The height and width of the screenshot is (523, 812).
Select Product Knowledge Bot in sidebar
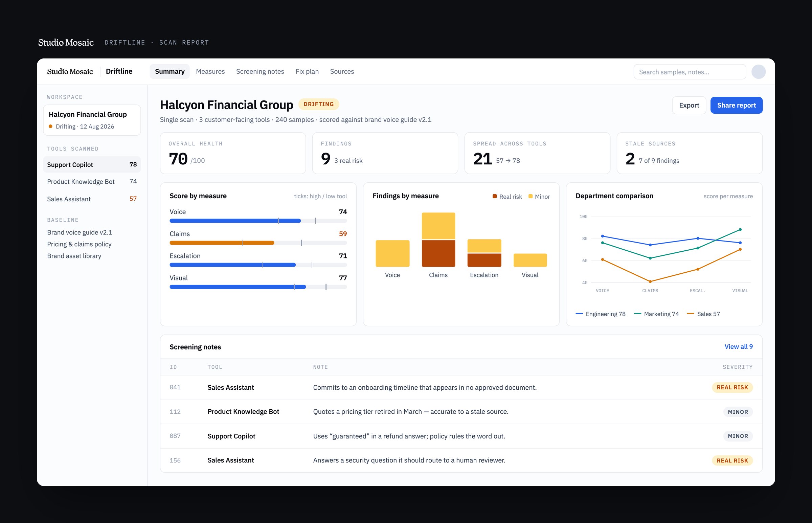(92, 181)
